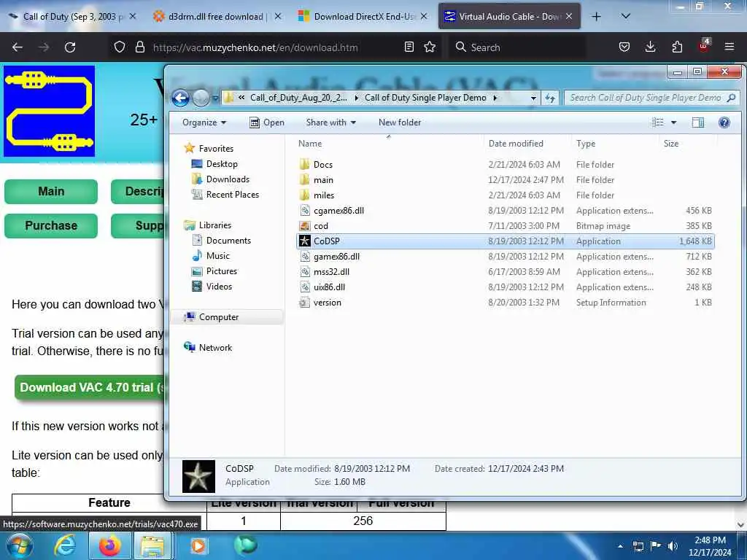Click Firefox back arrow button
Screen dimensions: 747x560
pos(18,47)
